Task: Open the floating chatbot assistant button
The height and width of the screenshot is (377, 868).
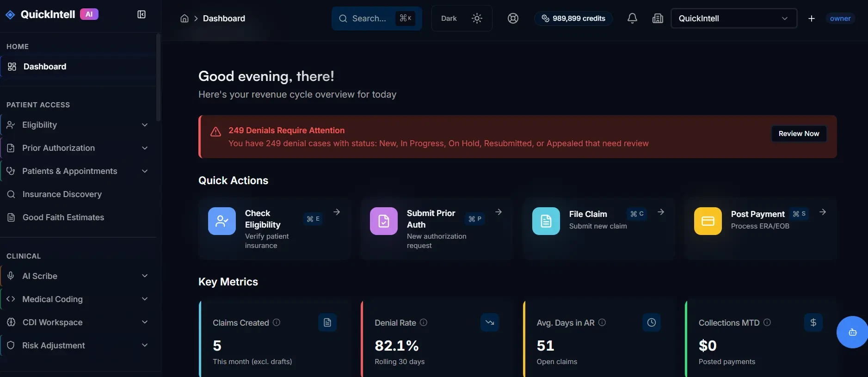Action: tap(852, 332)
